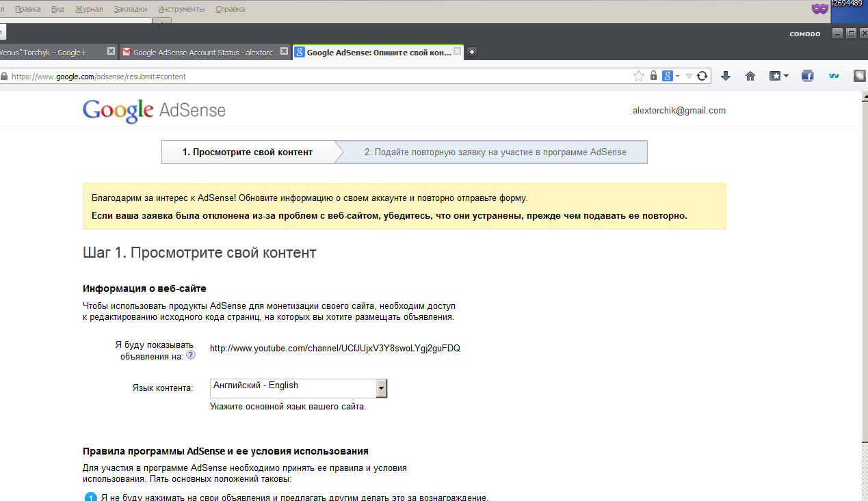Click step 1 Просмотрите свой контент
Screen dimensions: 868x501
pyautogui.click(x=248, y=152)
